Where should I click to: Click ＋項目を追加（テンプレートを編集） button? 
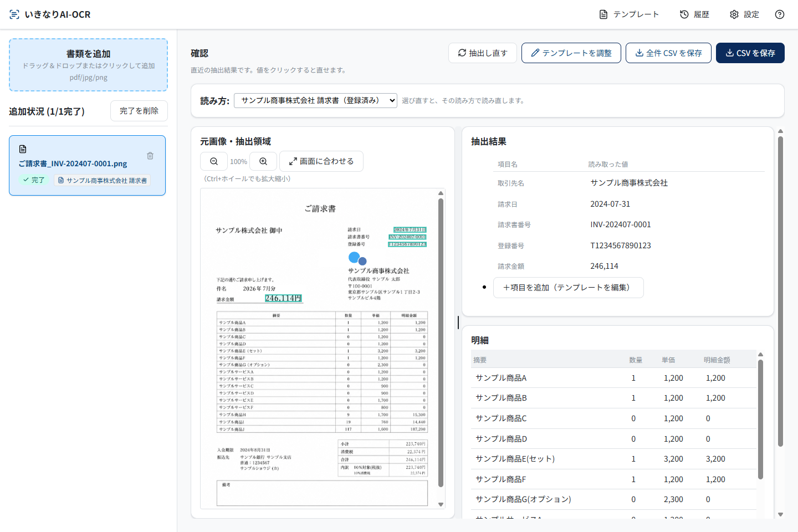[568, 288]
